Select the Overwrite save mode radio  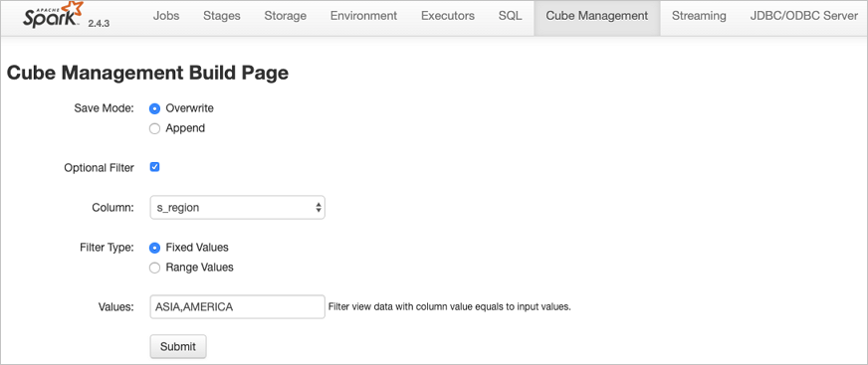(x=154, y=108)
